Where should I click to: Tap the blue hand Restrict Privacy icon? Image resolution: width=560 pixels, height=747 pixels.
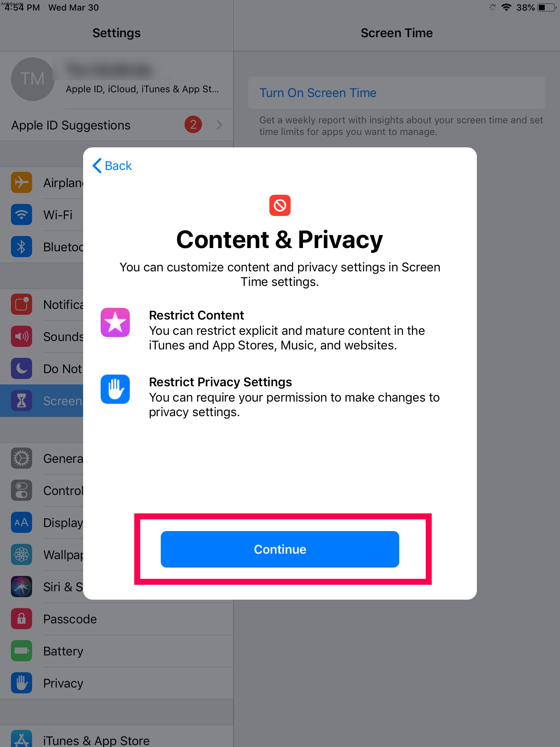click(115, 389)
